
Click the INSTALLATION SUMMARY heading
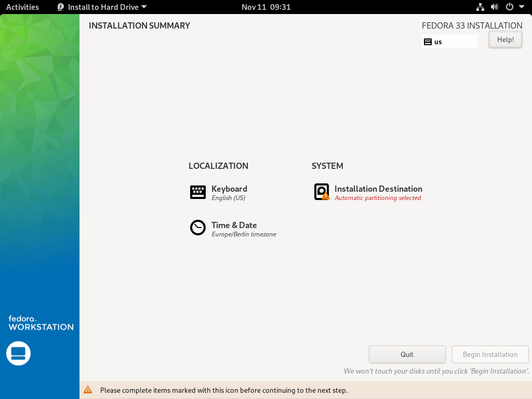[x=139, y=25]
